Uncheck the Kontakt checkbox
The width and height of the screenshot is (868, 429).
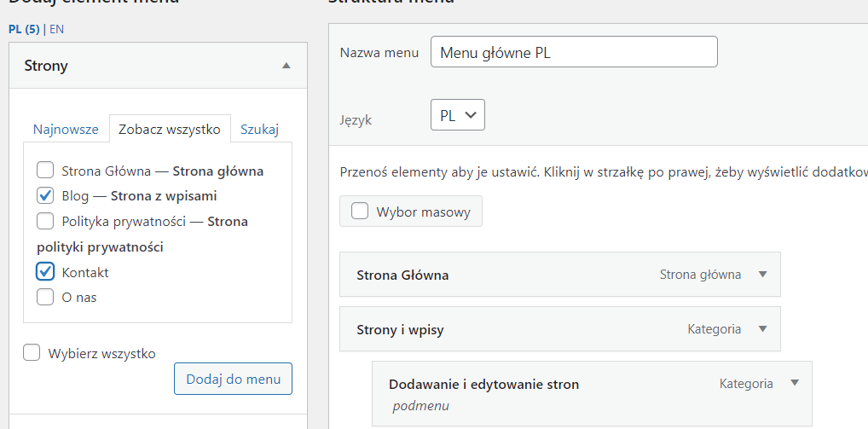click(x=46, y=271)
